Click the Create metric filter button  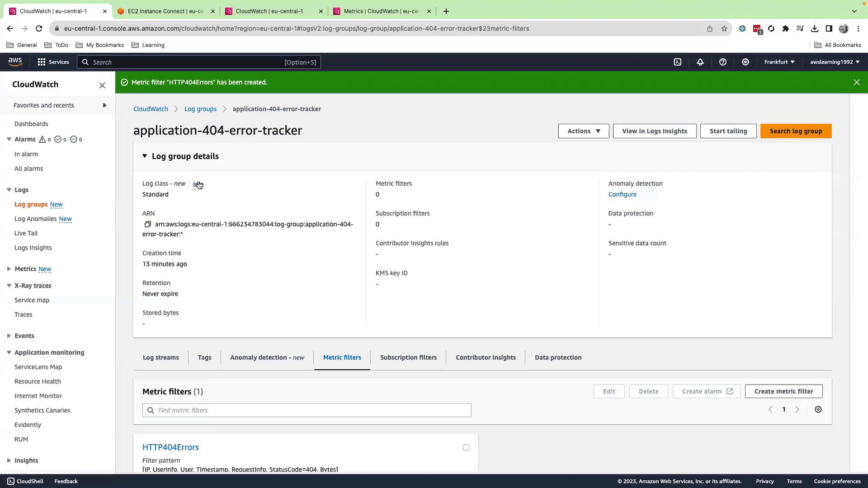tap(783, 391)
